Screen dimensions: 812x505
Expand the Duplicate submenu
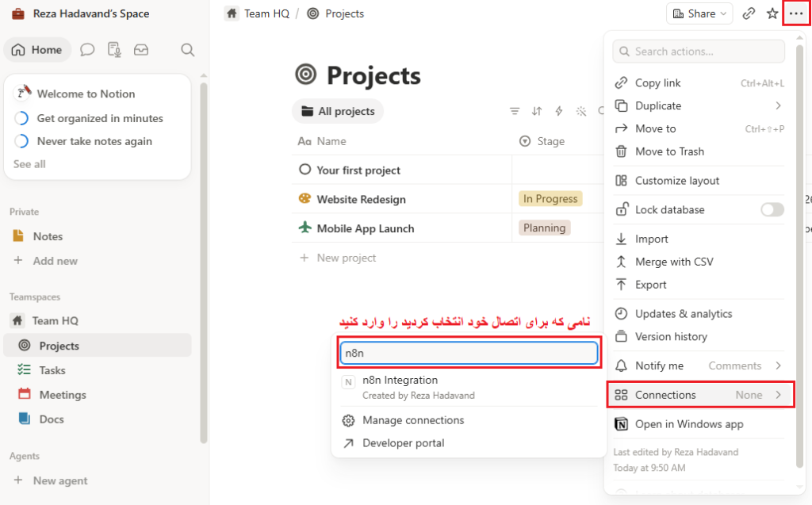[x=699, y=105]
